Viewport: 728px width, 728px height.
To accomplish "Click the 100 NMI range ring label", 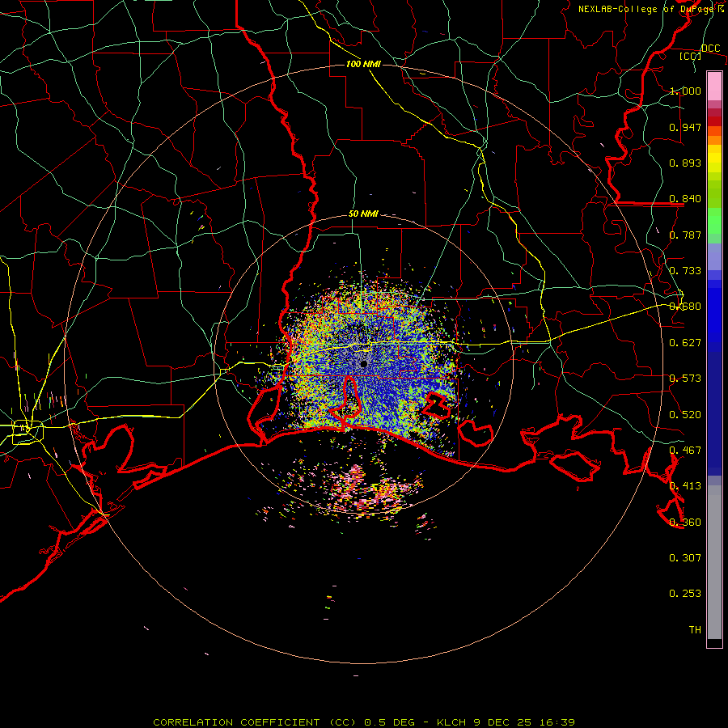I will tap(363, 64).
